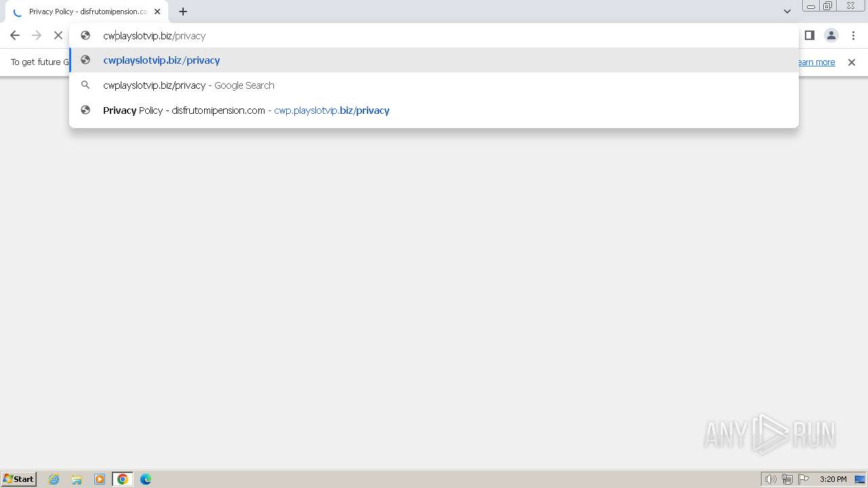Screen dimensions: 868x488
Task: Launch Internet Explorer from the taskbar
Action: [54, 479]
